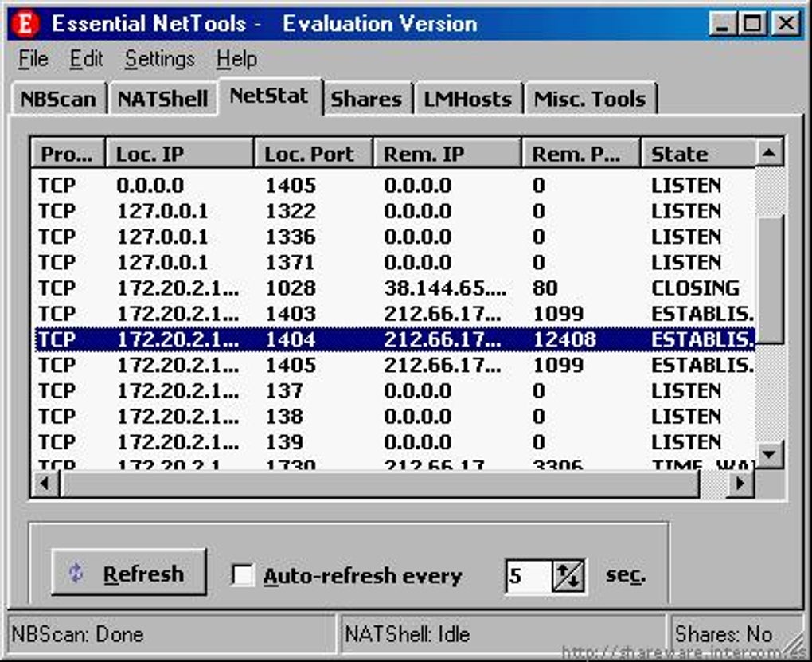Open the Help menu
Image resolution: width=812 pixels, height=662 pixels.
(x=236, y=59)
